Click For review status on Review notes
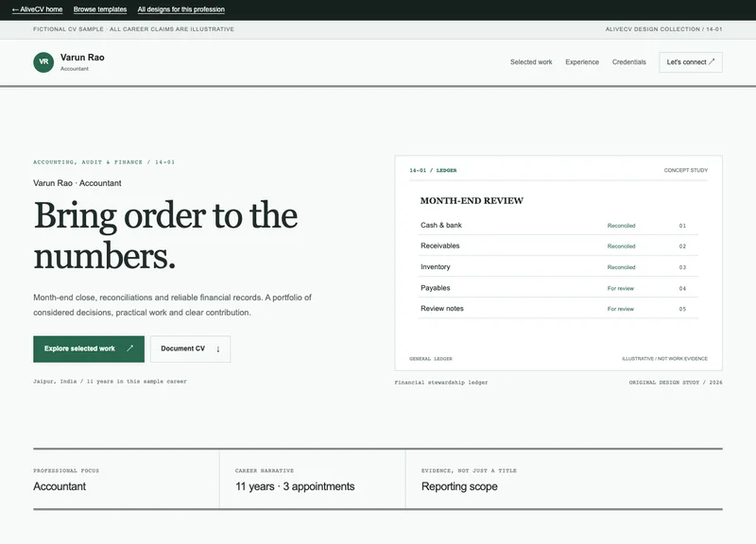 click(621, 309)
